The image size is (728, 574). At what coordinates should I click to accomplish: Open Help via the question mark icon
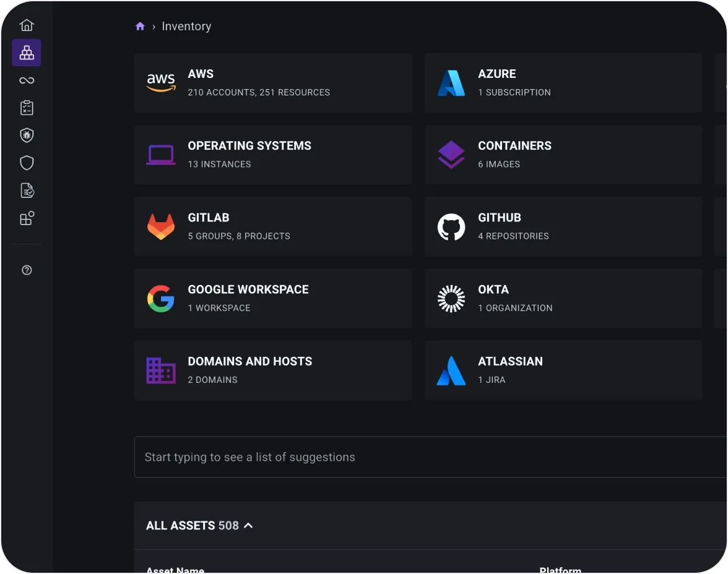[x=27, y=270]
